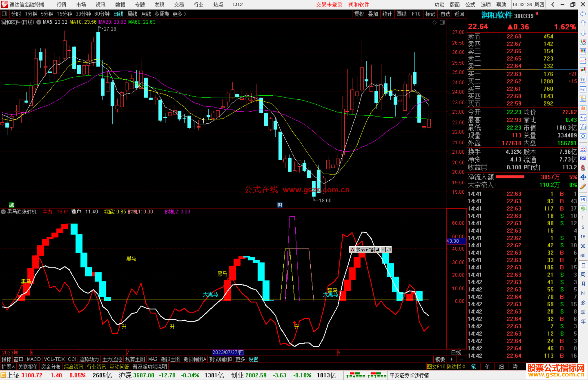Click the red 净流入额 bar
Viewport: 588px width, 380px height.
510,177
